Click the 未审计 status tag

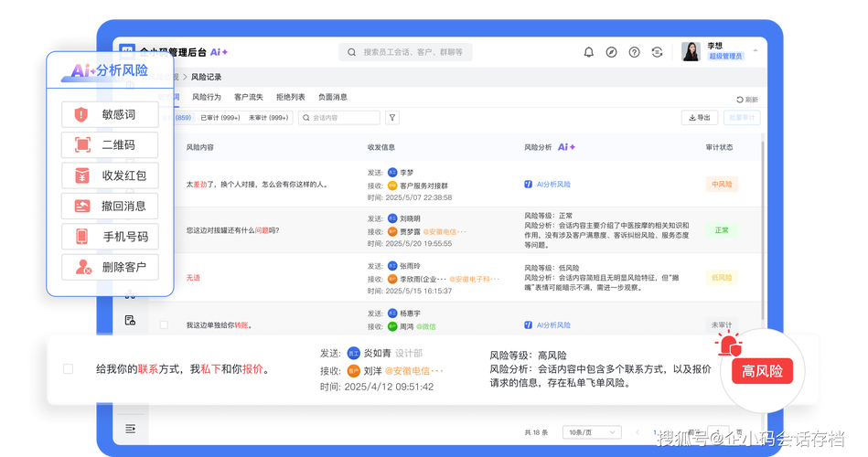click(x=722, y=325)
